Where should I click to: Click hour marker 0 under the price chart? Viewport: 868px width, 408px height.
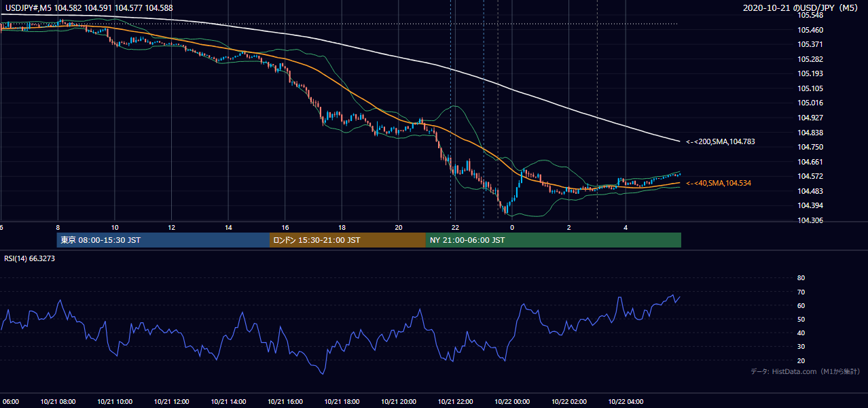pyautogui.click(x=512, y=227)
